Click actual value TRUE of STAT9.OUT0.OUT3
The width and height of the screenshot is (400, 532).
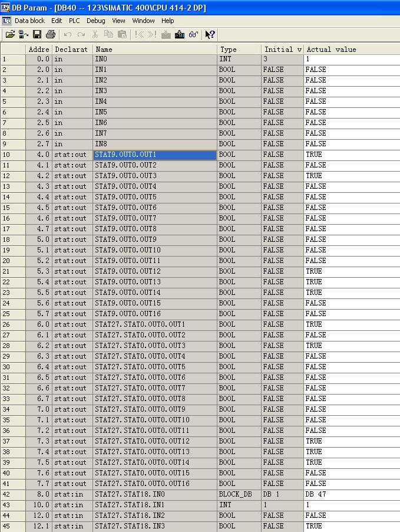click(352, 176)
